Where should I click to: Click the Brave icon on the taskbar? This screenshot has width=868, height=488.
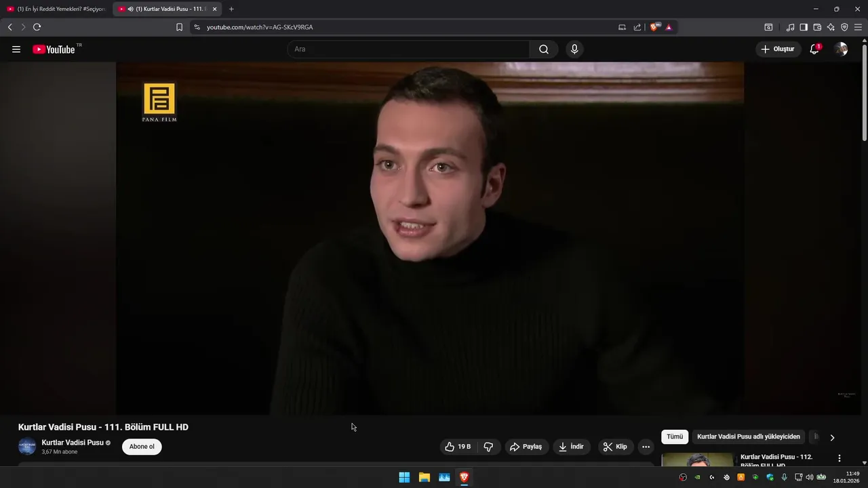pyautogui.click(x=464, y=477)
